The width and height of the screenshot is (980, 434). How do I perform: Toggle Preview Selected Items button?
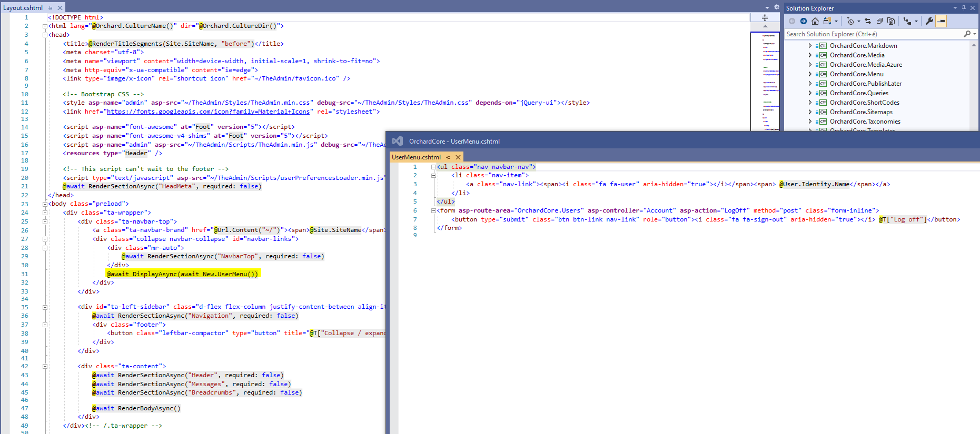941,21
